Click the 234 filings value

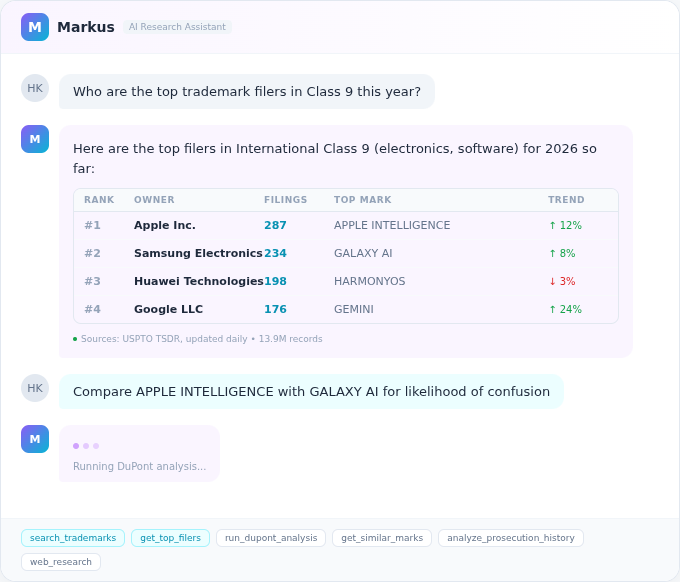point(275,253)
